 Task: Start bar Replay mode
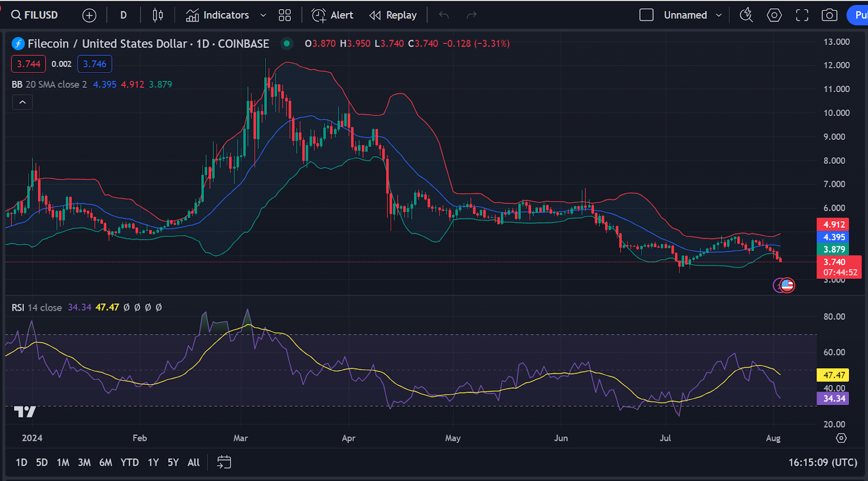393,15
